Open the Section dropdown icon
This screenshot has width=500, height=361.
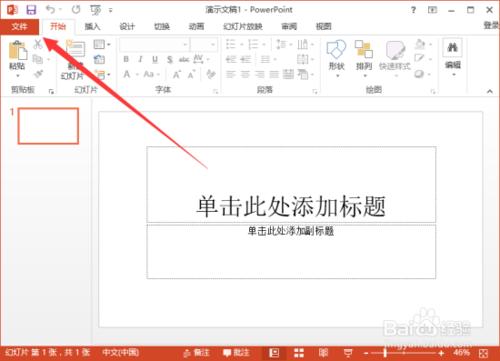coord(103,75)
